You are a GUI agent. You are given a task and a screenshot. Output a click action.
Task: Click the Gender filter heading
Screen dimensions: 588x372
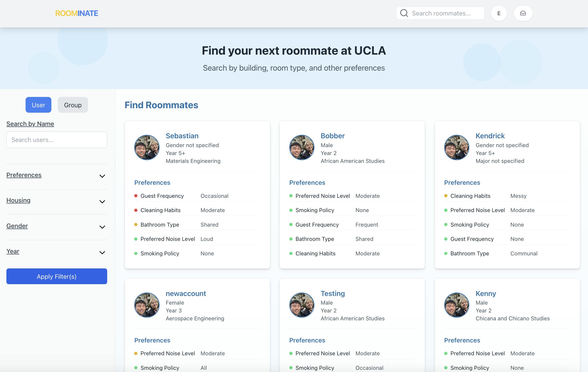17,226
